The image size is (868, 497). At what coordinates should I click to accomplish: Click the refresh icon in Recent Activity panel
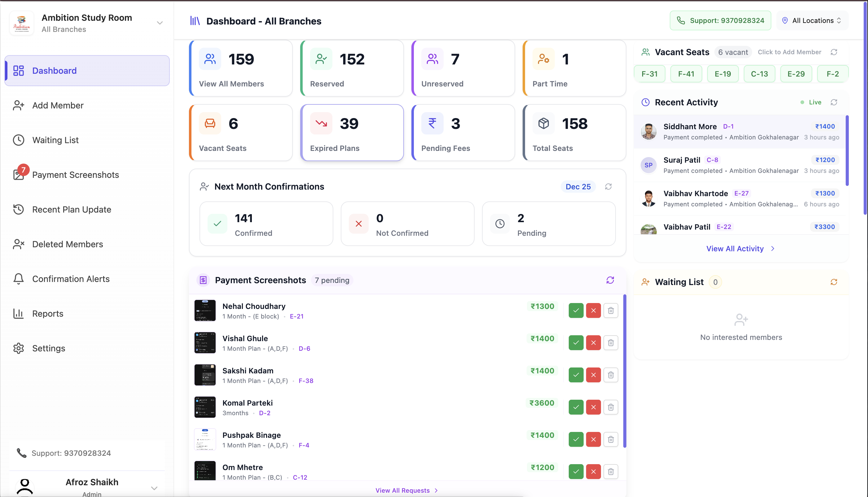pyautogui.click(x=835, y=102)
